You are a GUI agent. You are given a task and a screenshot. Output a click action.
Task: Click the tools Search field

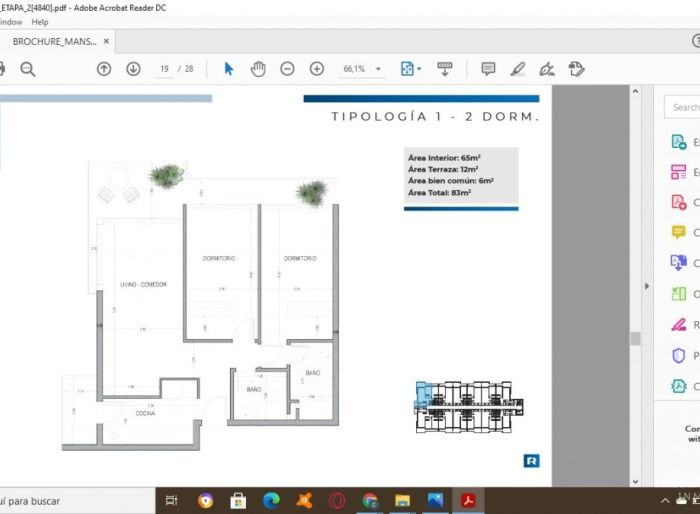pos(682,107)
